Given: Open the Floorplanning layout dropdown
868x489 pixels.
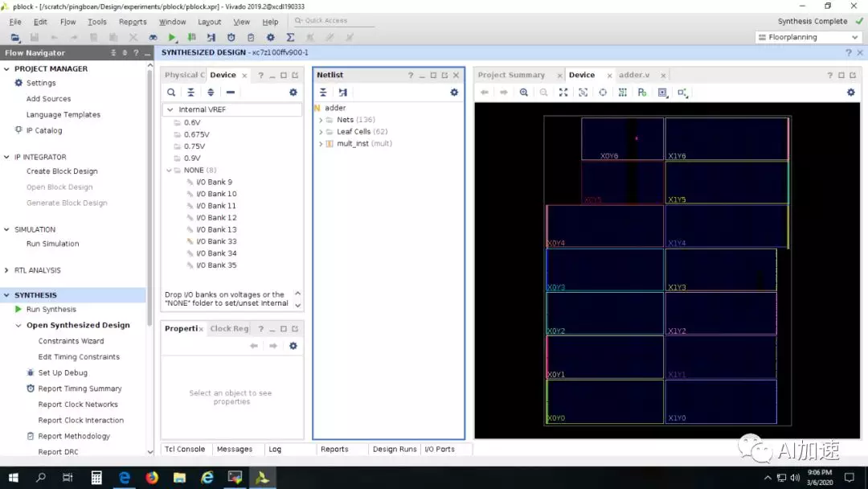Looking at the screenshot, I should coord(809,37).
